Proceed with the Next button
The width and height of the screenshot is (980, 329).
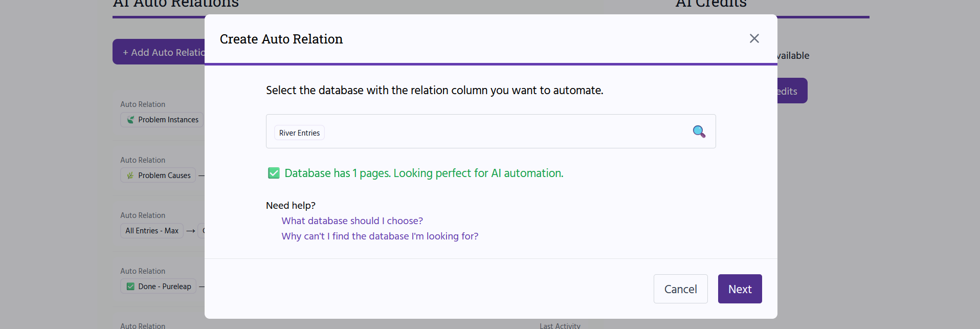tap(740, 289)
